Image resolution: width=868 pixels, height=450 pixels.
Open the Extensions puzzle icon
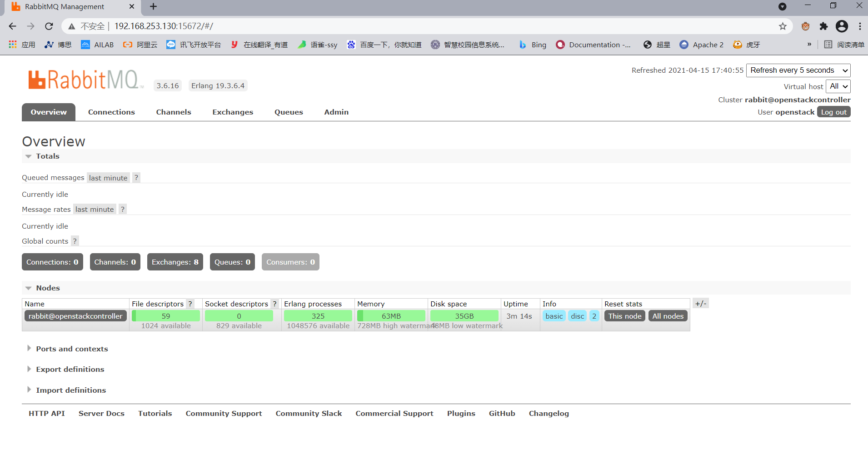(x=823, y=26)
